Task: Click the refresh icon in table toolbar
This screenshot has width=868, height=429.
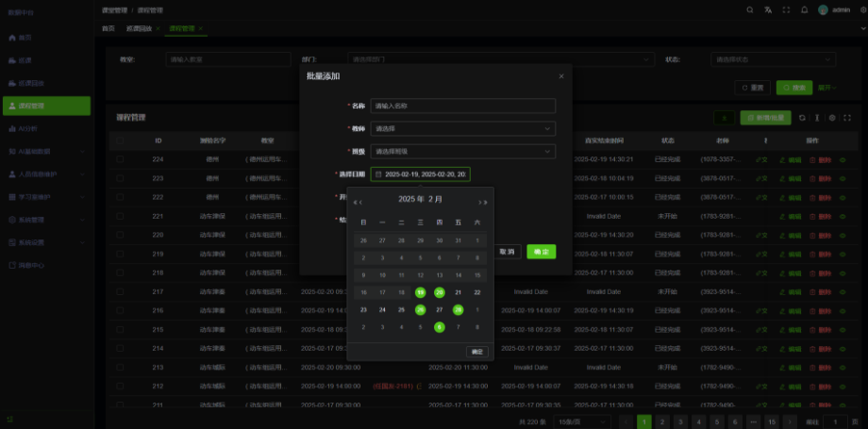Action: click(x=802, y=118)
